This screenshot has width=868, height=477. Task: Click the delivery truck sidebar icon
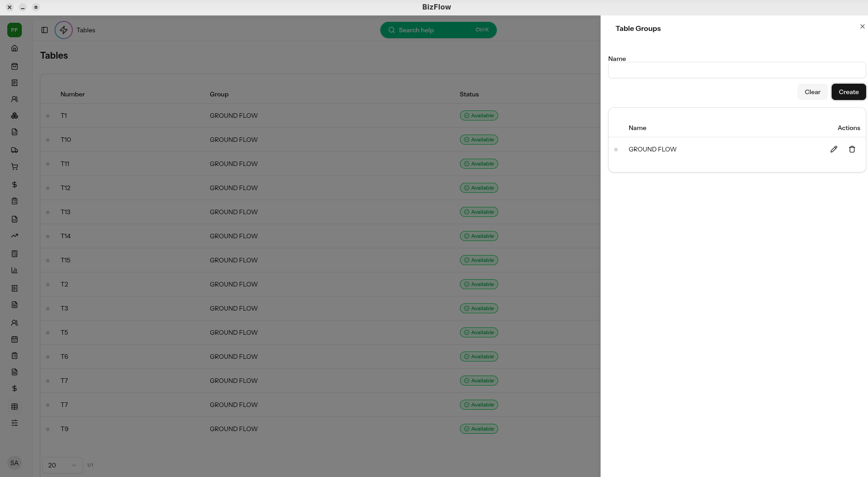coord(15,150)
